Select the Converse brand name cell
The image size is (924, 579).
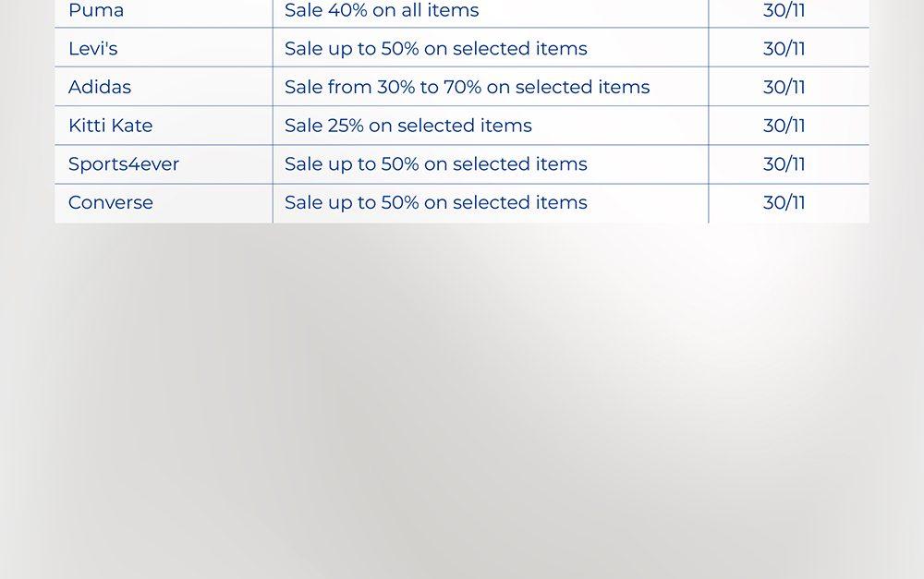[x=111, y=203]
